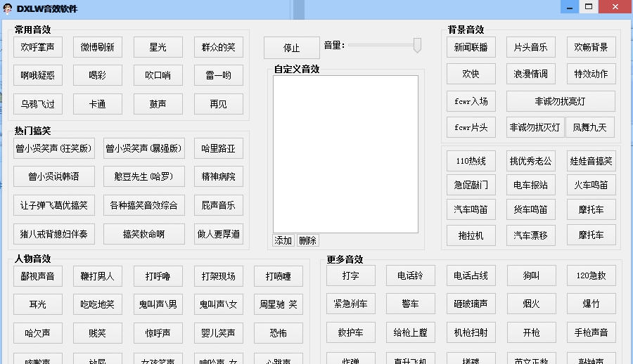Play 曾小贤笑声 (狂笑版) effect
The height and width of the screenshot is (364, 633).
pos(53,148)
